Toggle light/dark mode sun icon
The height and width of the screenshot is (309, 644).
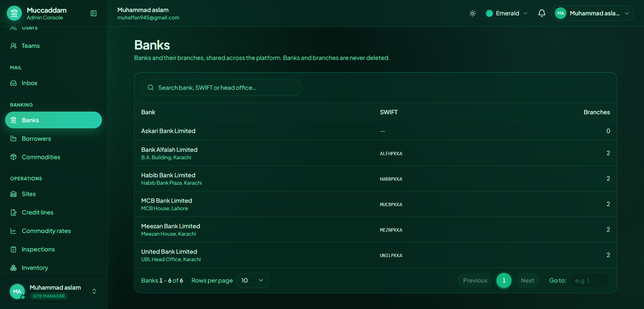click(473, 13)
